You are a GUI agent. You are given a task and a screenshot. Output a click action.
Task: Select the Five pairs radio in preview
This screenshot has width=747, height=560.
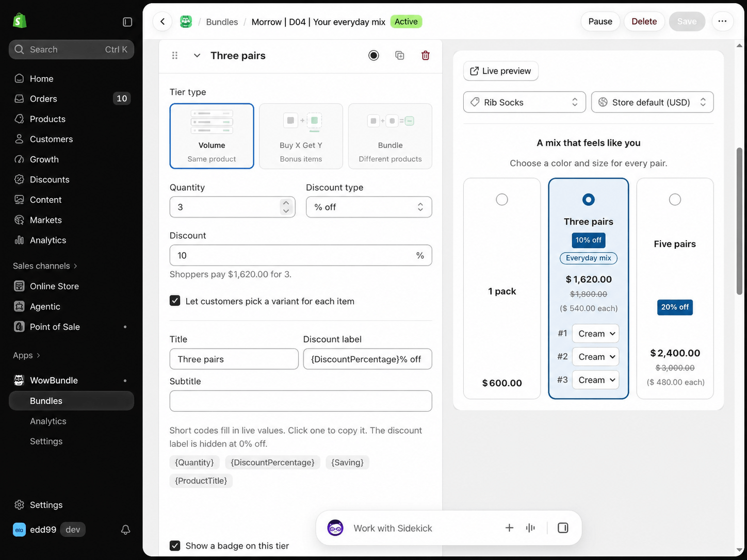tap(675, 200)
